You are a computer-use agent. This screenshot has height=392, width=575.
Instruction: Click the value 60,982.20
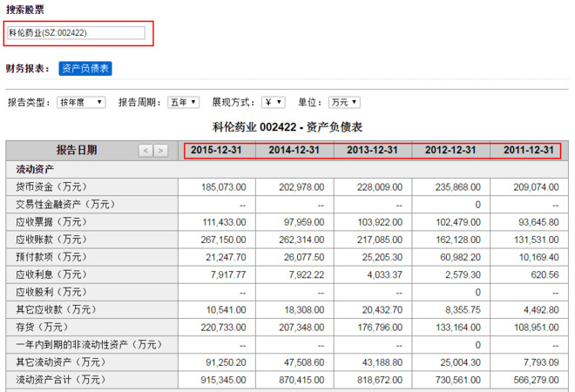tap(461, 258)
